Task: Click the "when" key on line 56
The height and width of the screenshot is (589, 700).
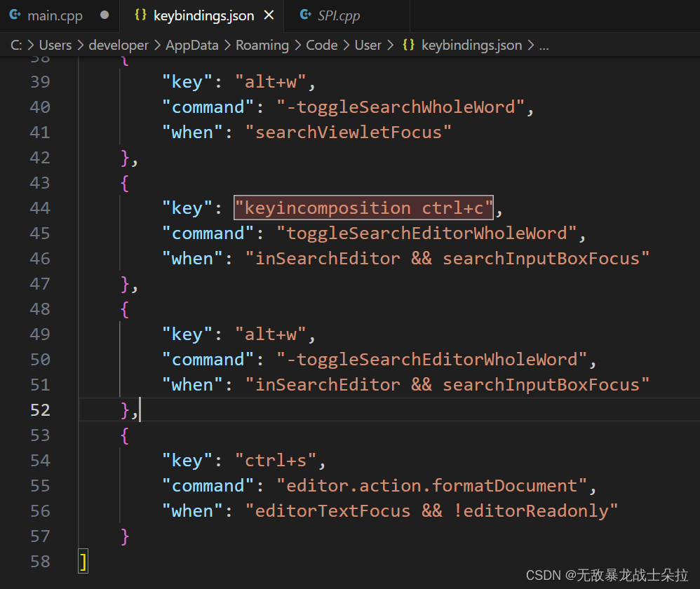Action: (192, 511)
